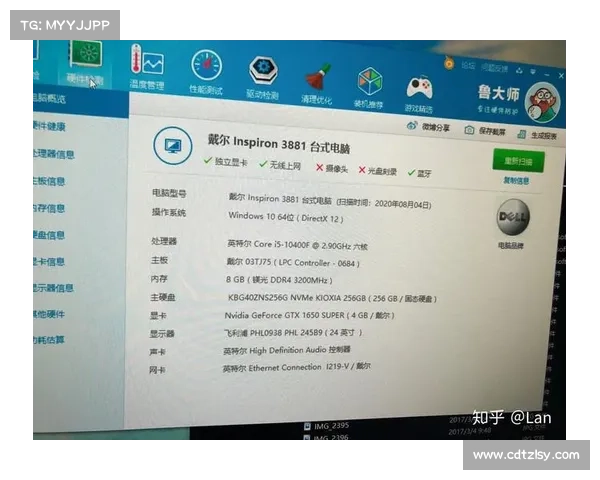Click the memory value 8 GB DDR4 3200MHz

point(279,280)
